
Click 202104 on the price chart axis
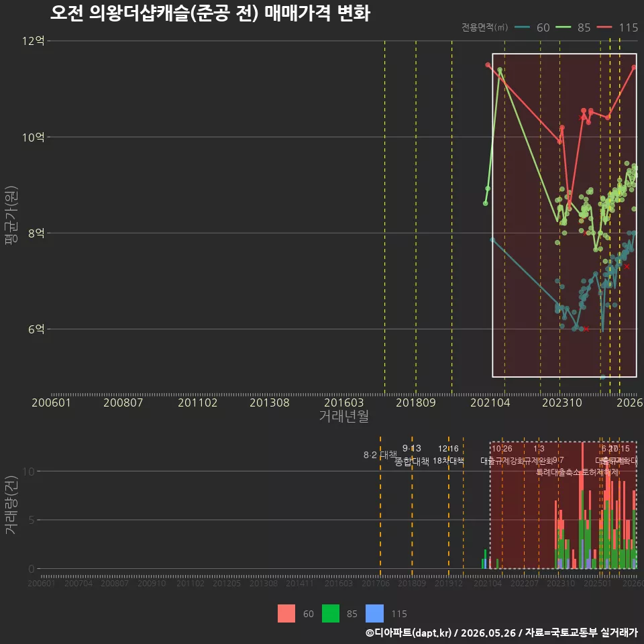point(490,402)
